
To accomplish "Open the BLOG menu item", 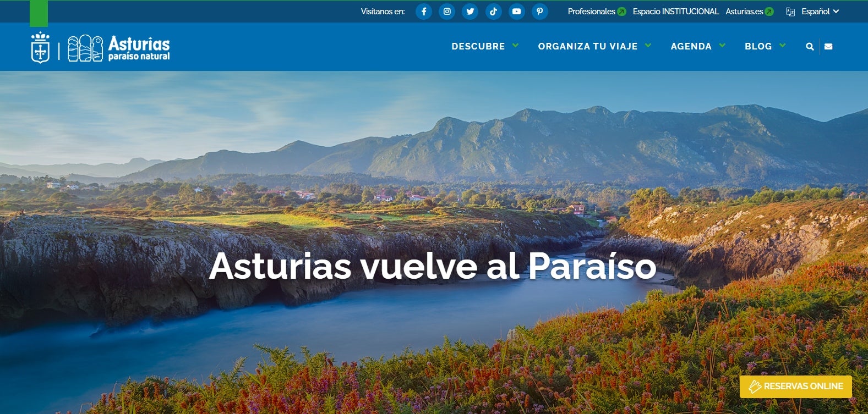I will (x=758, y=47).
